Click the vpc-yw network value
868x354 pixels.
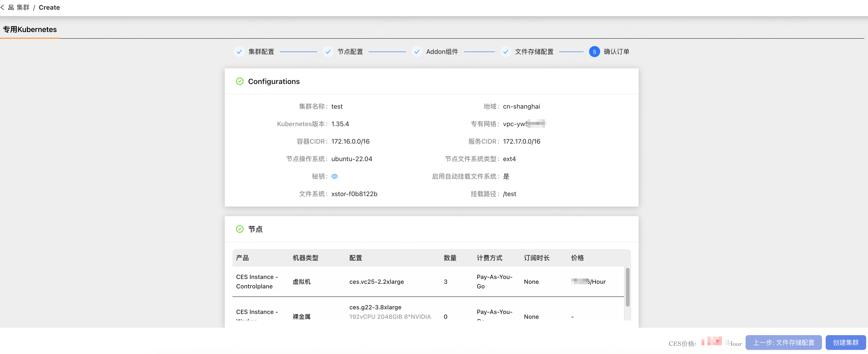(x=524, y=124)
